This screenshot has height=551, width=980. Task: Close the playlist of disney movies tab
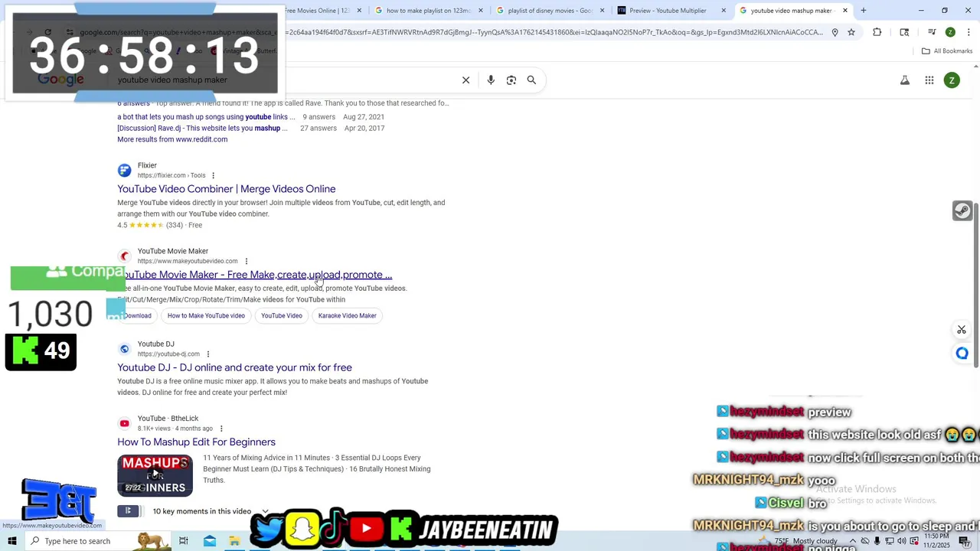click(x=602, y=11)
